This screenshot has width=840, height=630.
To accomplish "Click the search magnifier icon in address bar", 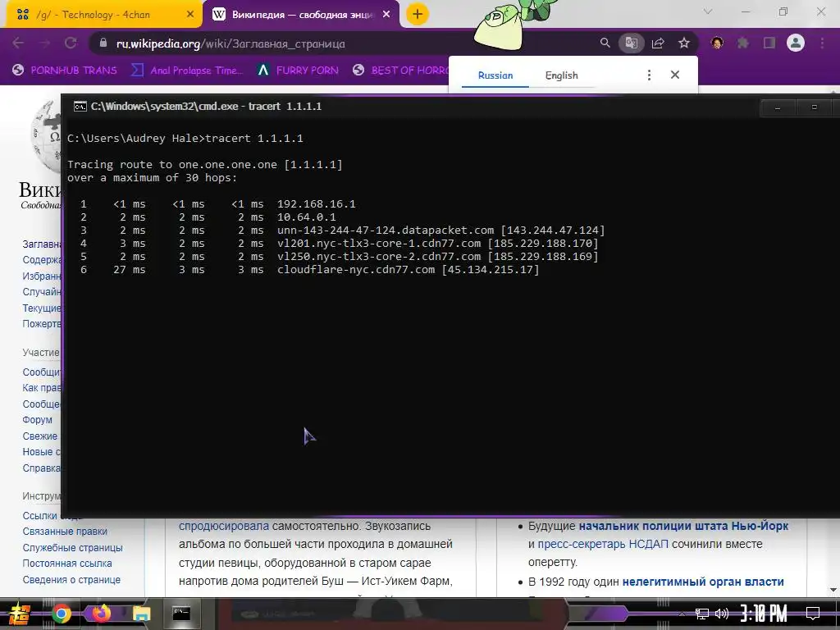I will (x=605, y=43).
